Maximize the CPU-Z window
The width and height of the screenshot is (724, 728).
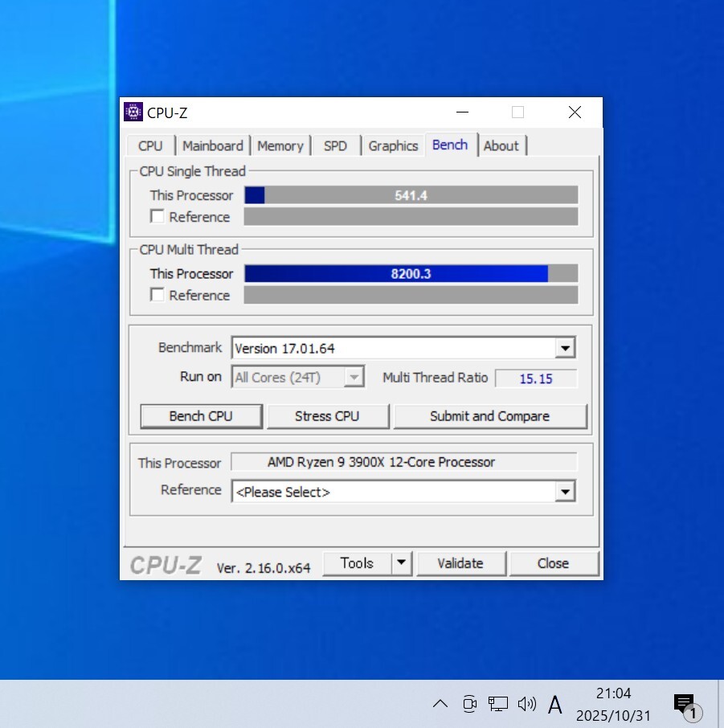[517, 112]
